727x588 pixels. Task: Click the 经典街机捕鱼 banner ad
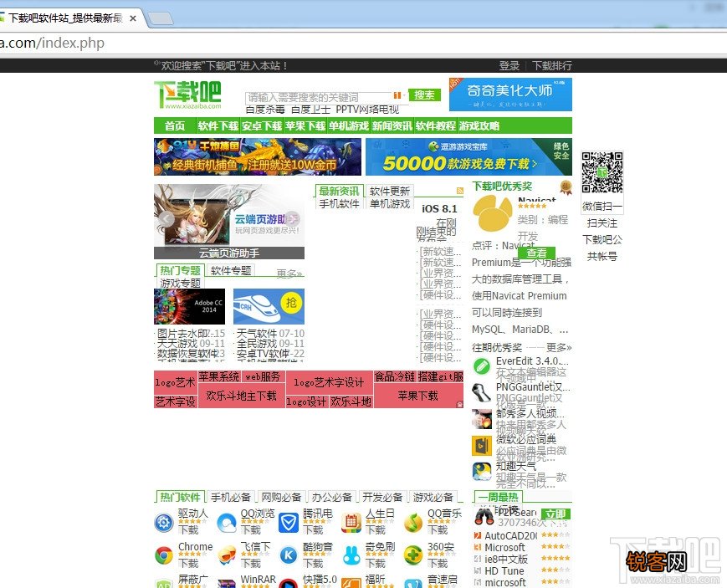pos(258,156)
